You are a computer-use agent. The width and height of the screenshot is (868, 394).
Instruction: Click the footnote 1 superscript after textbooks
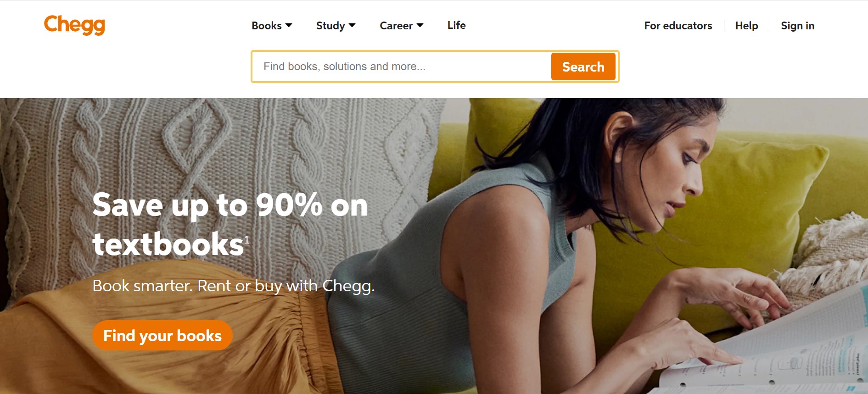246,239
